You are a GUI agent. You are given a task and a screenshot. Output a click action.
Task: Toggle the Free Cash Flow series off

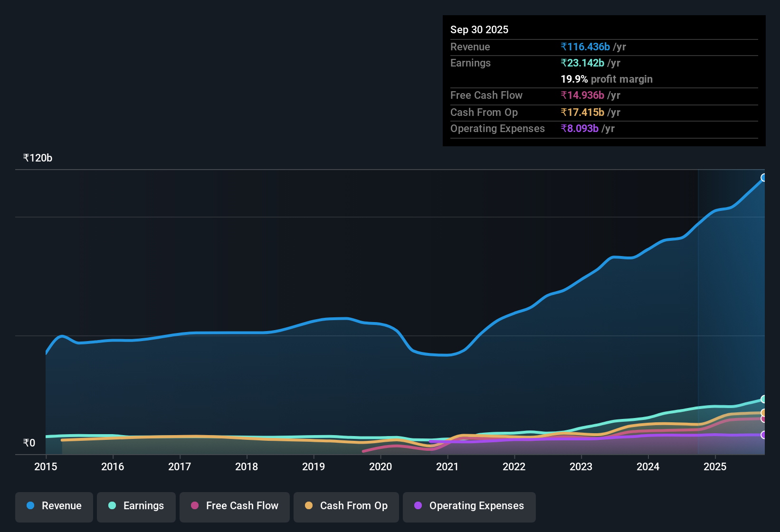234,506
